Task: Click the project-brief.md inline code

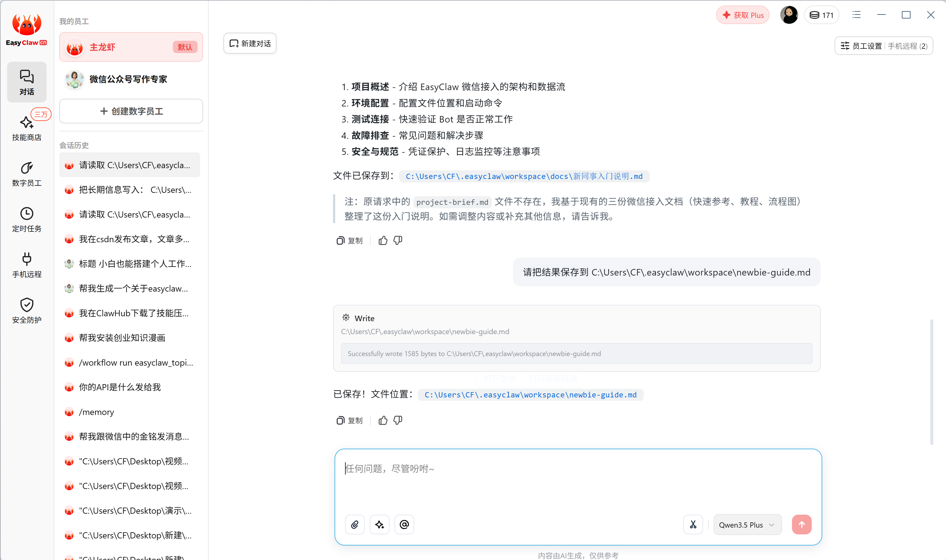Action: click(452, 202)
